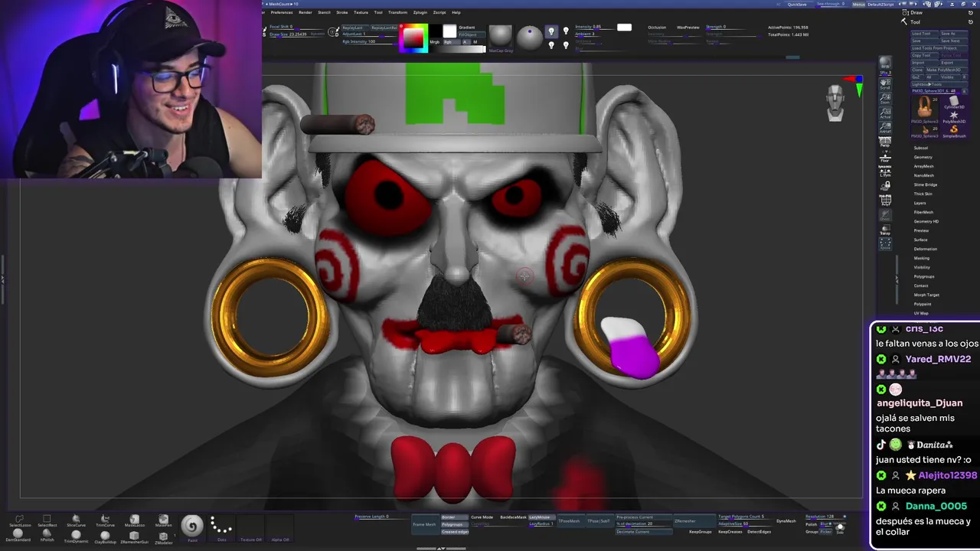
Task: Open the Stroke menu
Action: 342,12
